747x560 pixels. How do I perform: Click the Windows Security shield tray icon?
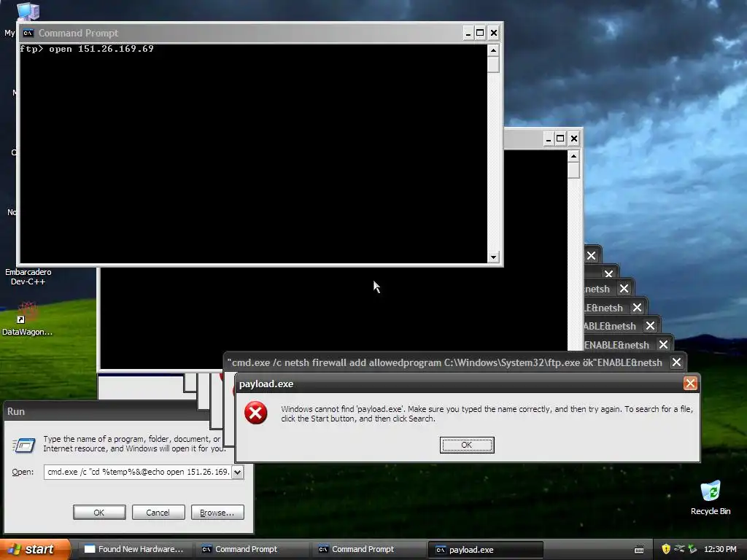click(666, 549)
